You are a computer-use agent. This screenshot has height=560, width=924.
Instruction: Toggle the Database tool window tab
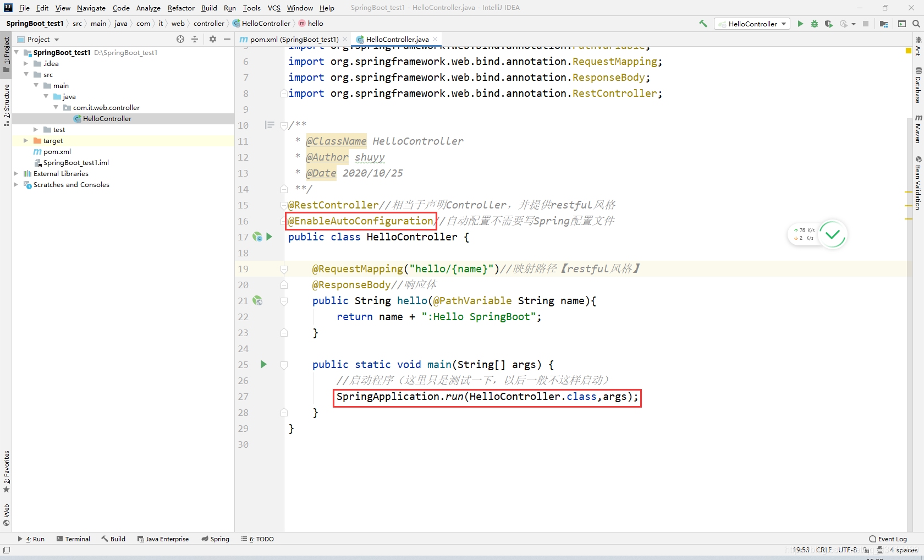(x=918, y=85)
